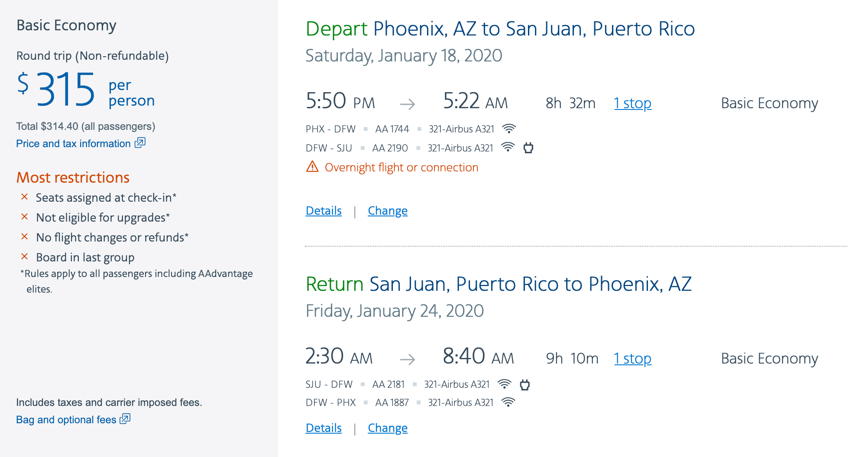Viewport: 868px width, 457px height.
Task: Click Wi-Fi icon on DFW - PHX flight
Action: pos(508,402)
